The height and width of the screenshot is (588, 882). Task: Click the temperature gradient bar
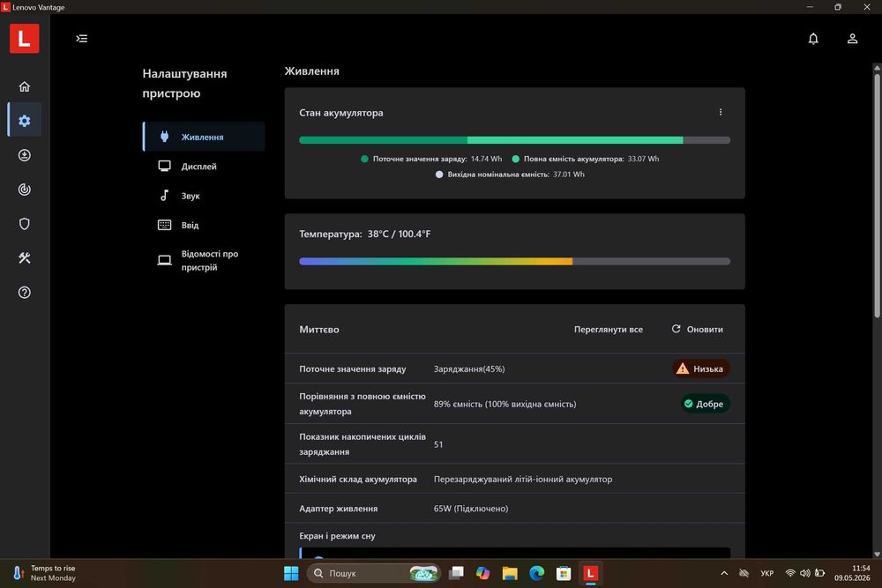pyautogui.click(x=515, y=262)
